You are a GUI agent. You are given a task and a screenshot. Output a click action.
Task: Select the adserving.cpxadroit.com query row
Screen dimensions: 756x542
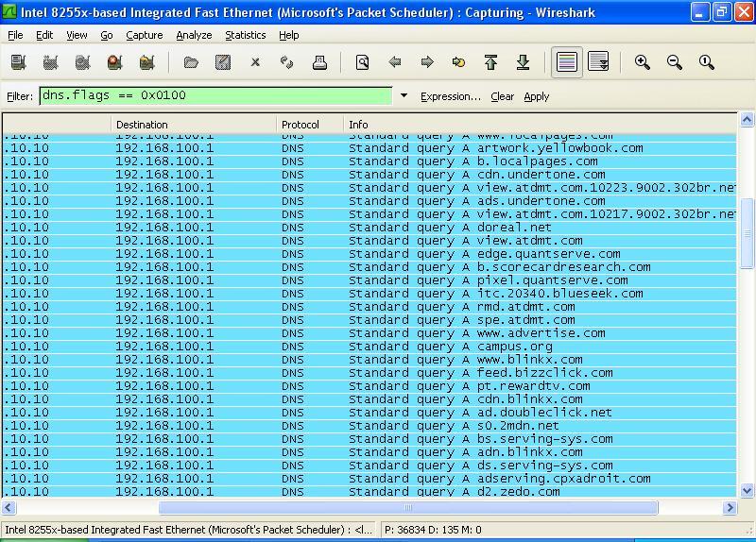(369, 479)
